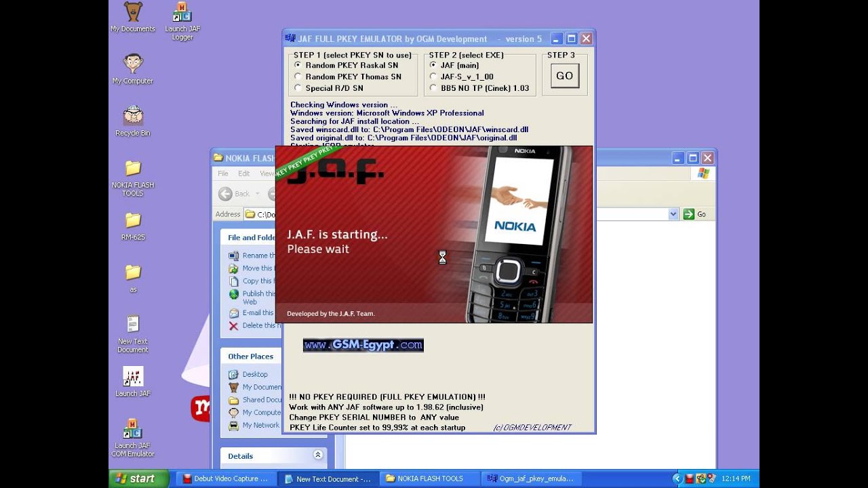Open My Documents desktop icon

[x=133, y=18]
